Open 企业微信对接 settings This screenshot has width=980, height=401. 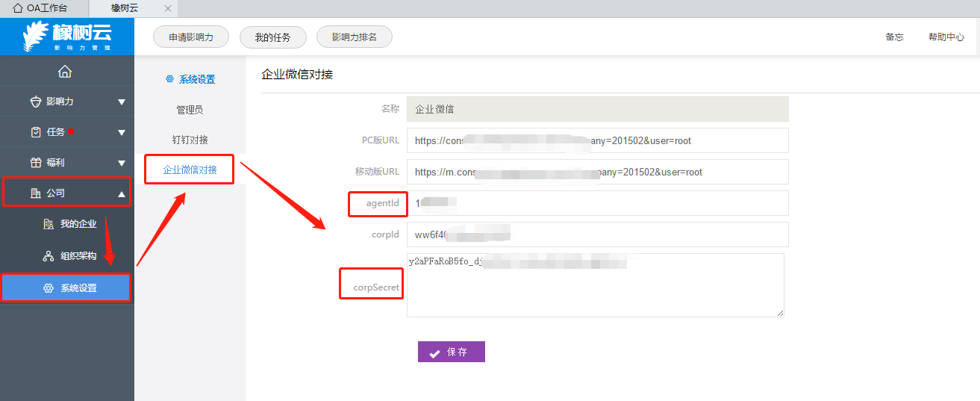[190, 170]
